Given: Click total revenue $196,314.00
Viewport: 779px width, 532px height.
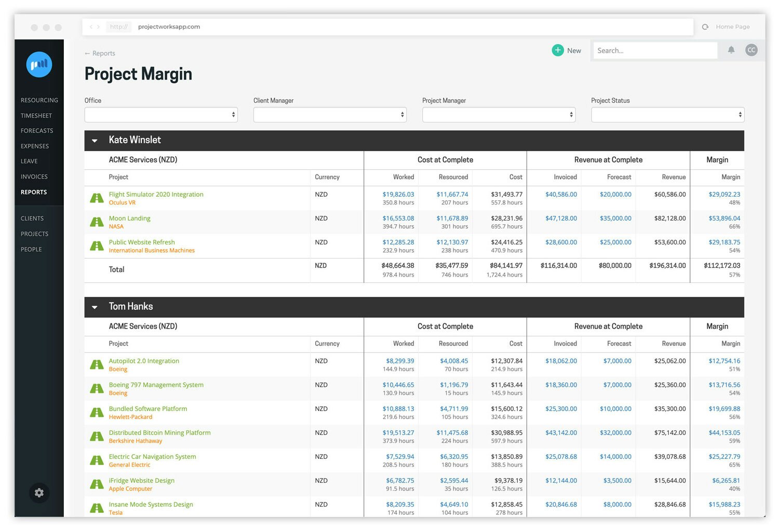Looking at the screenshot, I should tap(667, 266).
